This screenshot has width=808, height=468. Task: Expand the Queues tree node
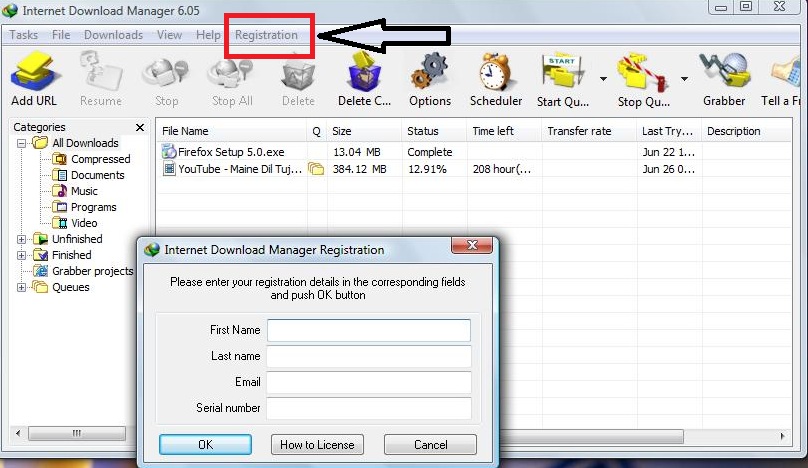click(21, 287)
